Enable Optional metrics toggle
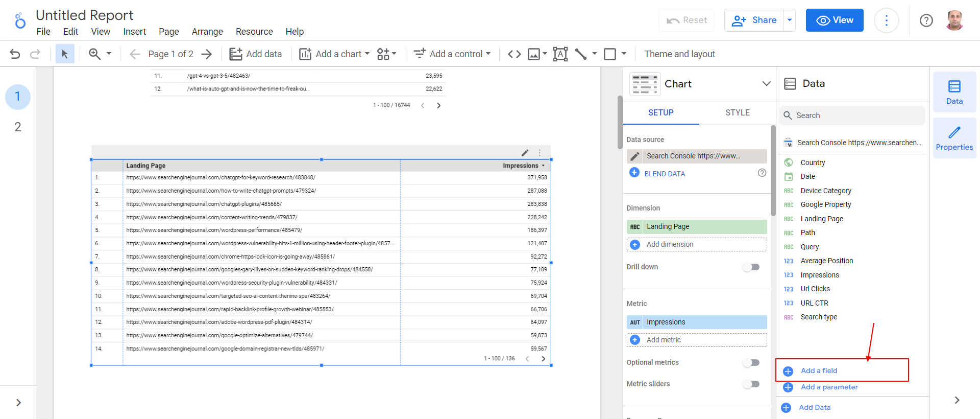 point(751,362)
